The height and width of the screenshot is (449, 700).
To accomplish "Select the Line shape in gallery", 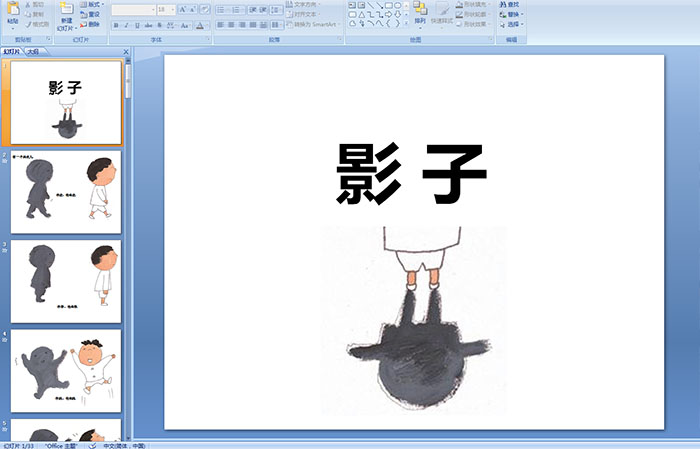I will click(371, 5).
